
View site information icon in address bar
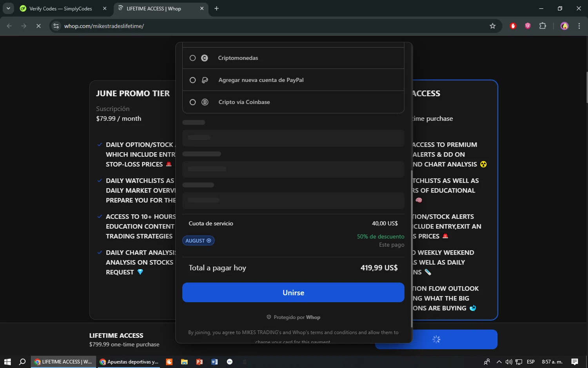(x=56, y=26)
